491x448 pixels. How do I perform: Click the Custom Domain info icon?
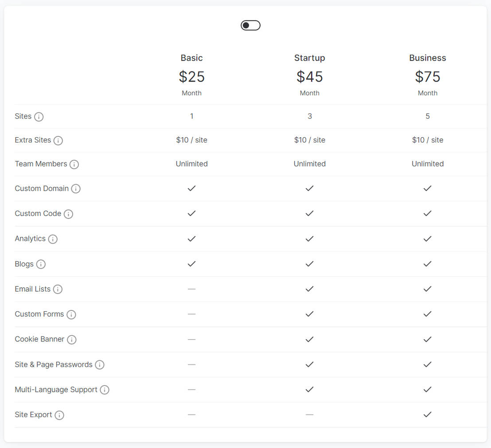(76, 189)
